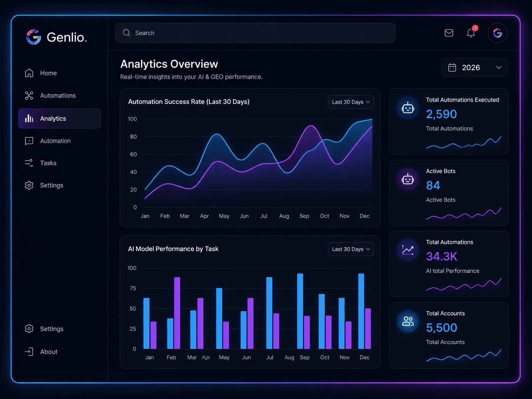Click the blue Jul bar in bar chart
This screenshot has width=532, height=399.
point(269,313)
